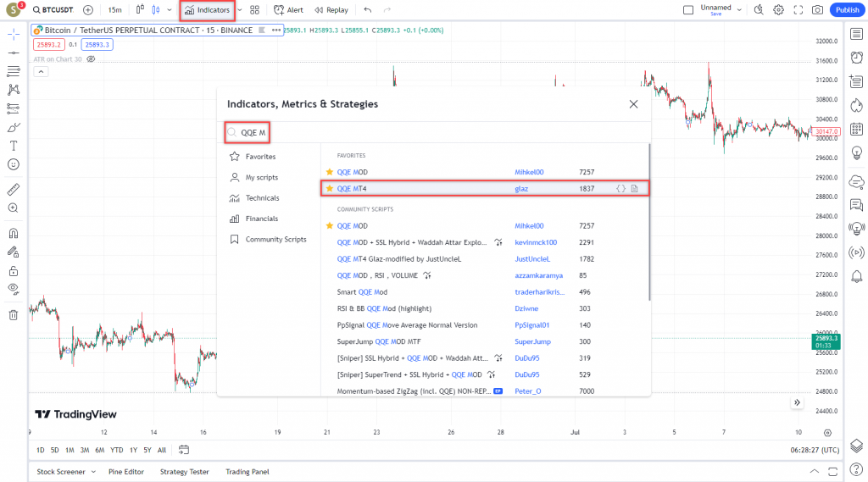Screen dimensions: 868x482
Task: Toggle stay in drawing mode
Action: 14,252
